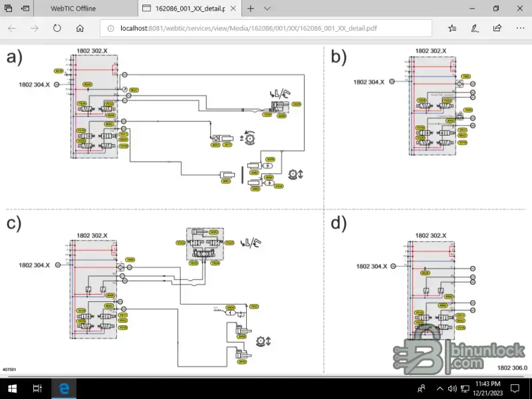
Task: Go forward to the next page
Action: point(35,28)
